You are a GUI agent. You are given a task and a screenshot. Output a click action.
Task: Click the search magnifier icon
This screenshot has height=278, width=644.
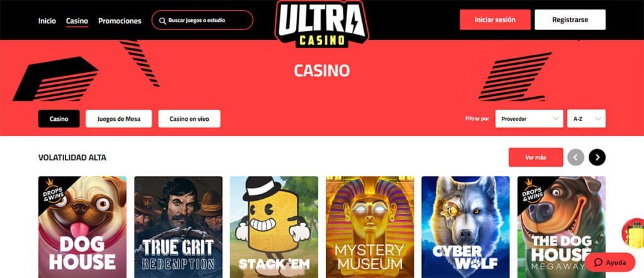point(163,21)
